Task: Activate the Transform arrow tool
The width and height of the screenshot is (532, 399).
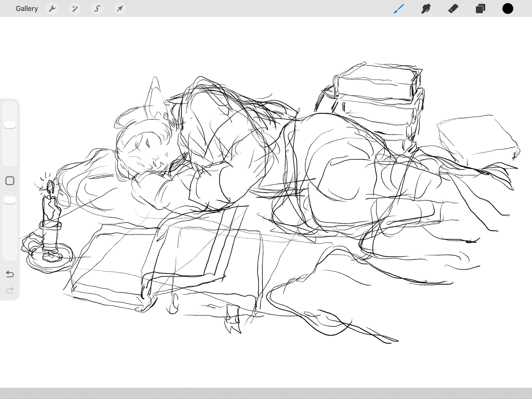Action: pos(120,9)
